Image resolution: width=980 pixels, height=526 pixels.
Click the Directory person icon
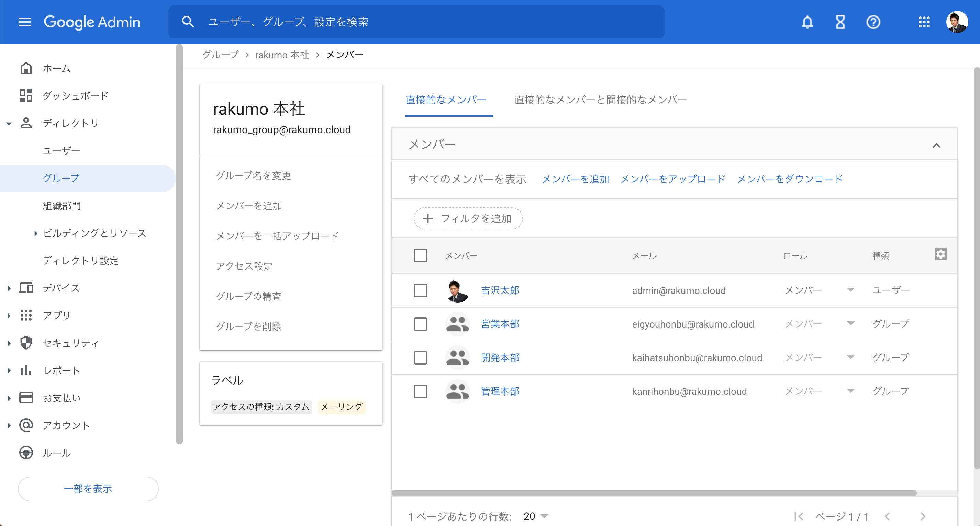tap(26, 123)
